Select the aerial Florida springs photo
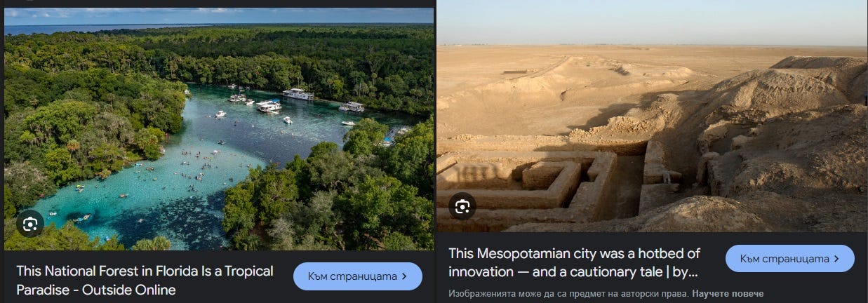Viewport: 868px width, 303px height. click(x=219, y=129)
